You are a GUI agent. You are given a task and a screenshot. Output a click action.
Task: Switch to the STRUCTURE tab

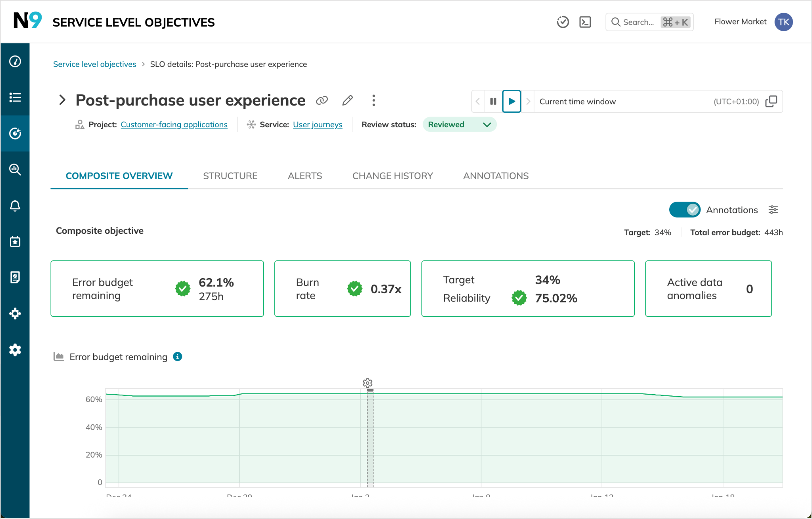230,176
